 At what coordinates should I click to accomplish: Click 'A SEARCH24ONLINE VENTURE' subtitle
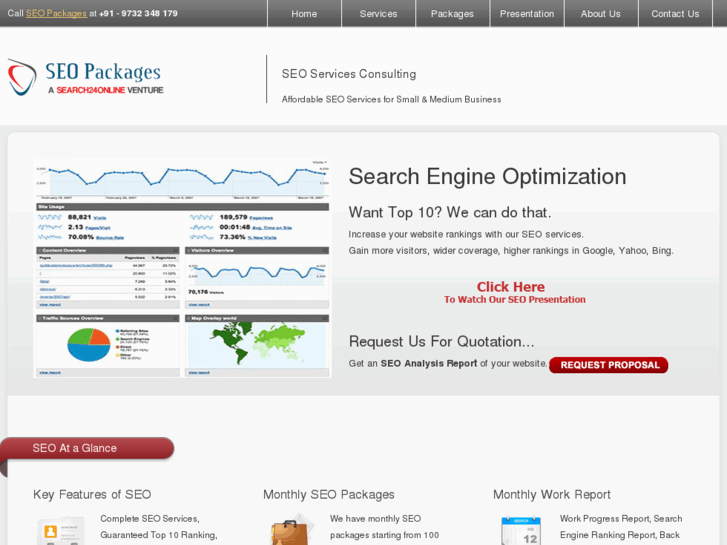pyautogui.click(x=106, y=90)
